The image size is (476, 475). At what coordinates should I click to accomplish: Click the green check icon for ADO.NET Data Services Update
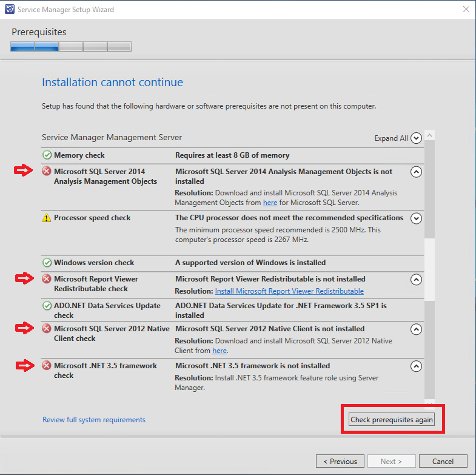pos(47,306)
